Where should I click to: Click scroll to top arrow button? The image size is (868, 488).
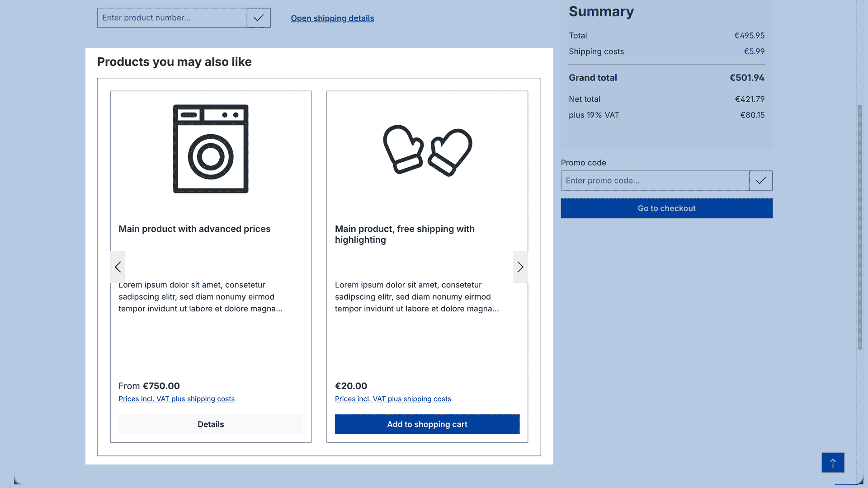(x=833, y=463)
